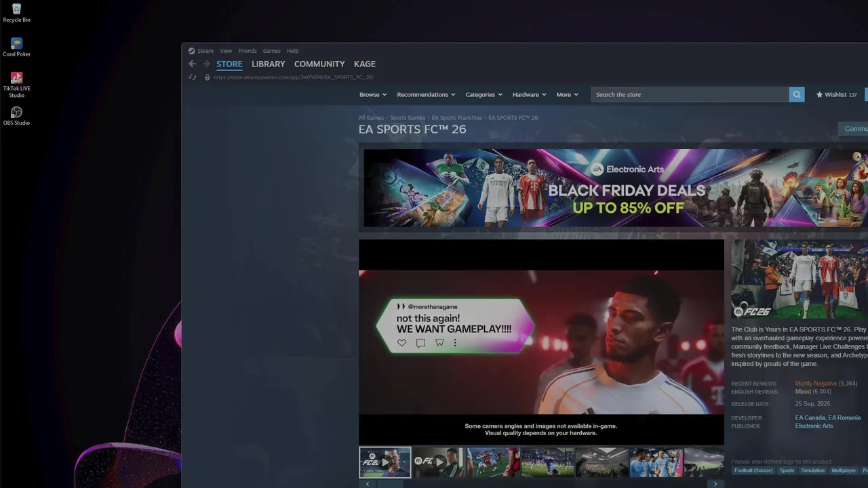The width and height of the screenshot is (868, 488).
Task: Open the Games menu
Action: (x=272, y=51)
